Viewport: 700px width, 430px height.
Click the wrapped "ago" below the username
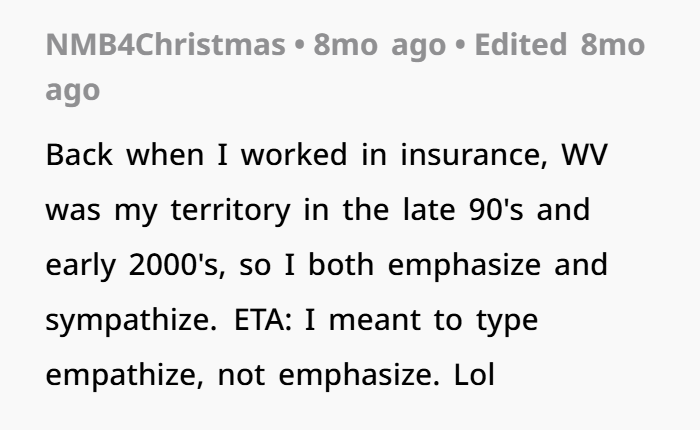coord(73,91)
